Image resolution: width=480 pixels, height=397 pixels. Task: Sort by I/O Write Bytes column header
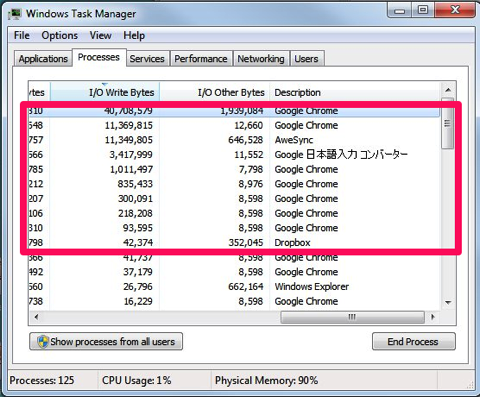(105, 92)
